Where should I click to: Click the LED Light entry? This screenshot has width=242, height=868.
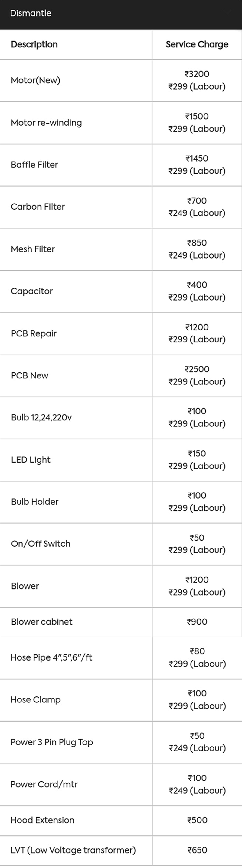click(31, 460)
